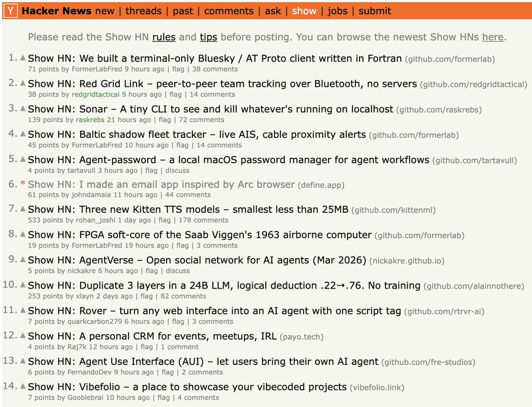Upvote the Duplicate 3 layers LLM story

23,285
